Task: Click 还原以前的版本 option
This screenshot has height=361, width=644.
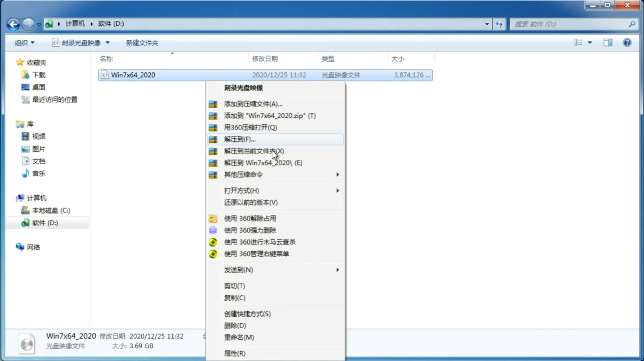Action: coord(251,202)
